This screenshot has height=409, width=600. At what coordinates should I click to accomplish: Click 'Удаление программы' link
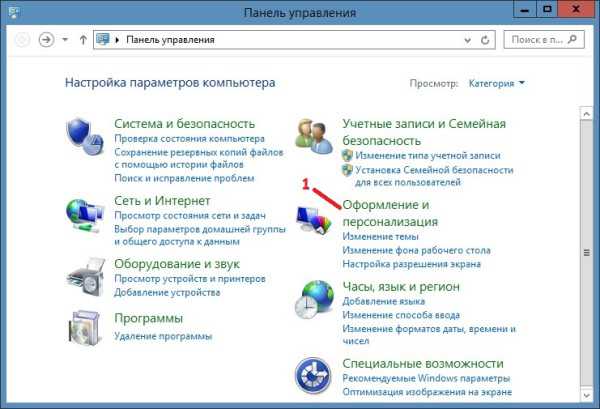[x=163, y=337]
